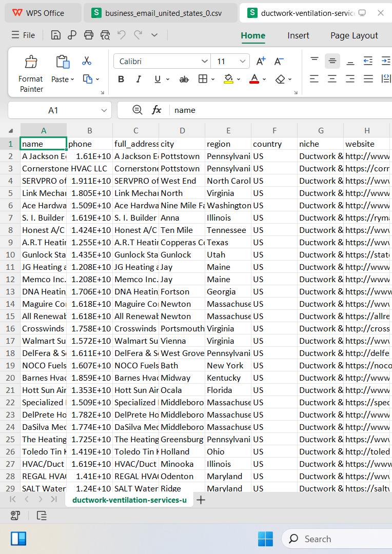
Task: Click the Strikethrough icon
Action: coord(184,80)
